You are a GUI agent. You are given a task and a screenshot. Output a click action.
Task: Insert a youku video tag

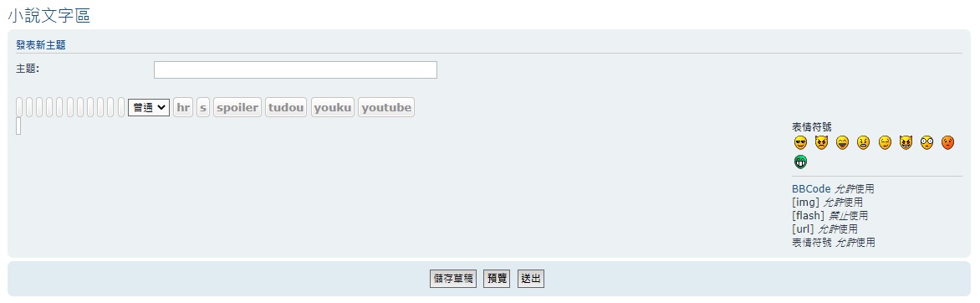point(333,108)
